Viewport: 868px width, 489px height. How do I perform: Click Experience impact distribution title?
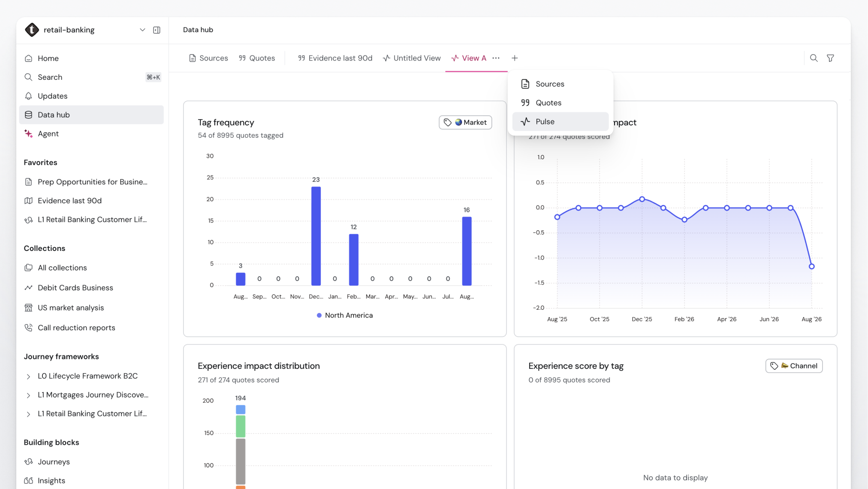coord(259,366)
